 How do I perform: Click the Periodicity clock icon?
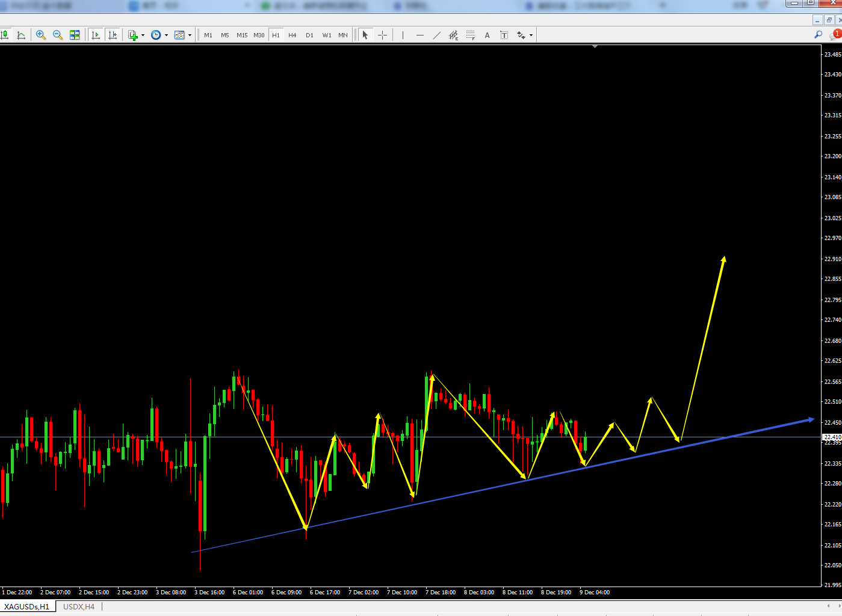156,35
